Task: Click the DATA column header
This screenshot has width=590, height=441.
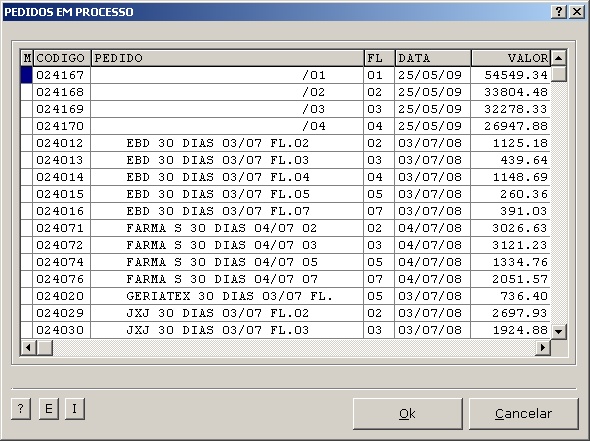Action: pos(433,58)
